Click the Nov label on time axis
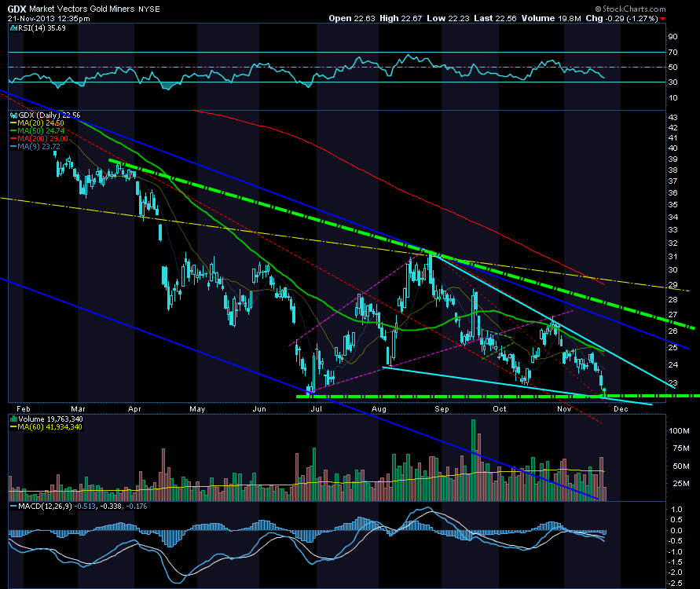This screenshot has width=700, height=589. pyautogui.click(x=564, y=409)
